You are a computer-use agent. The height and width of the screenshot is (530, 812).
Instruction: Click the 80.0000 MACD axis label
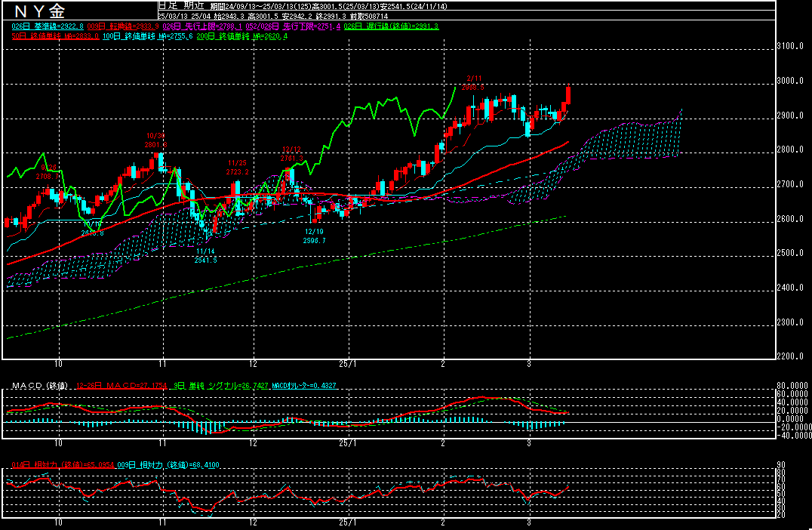pyautogui.click(x=793, y=386)
